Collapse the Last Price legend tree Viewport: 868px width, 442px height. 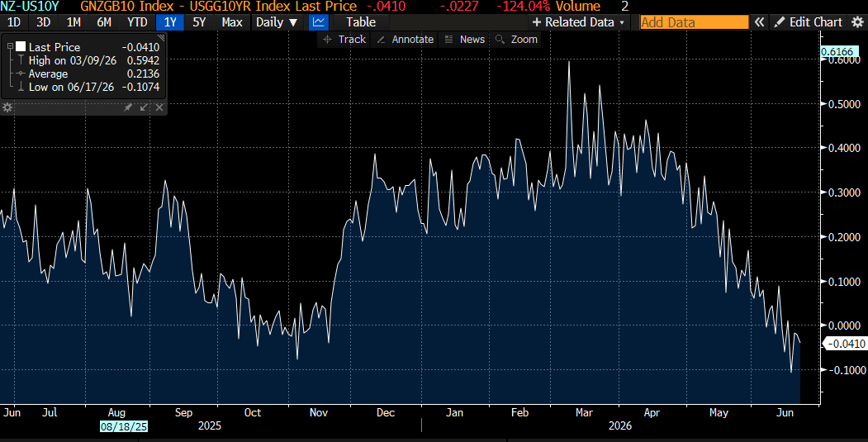10,46
